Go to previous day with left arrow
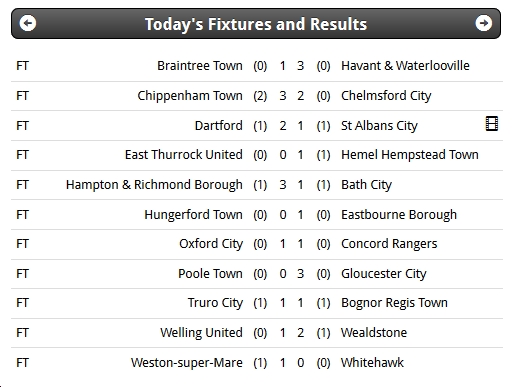 click(x=28, y=23)
